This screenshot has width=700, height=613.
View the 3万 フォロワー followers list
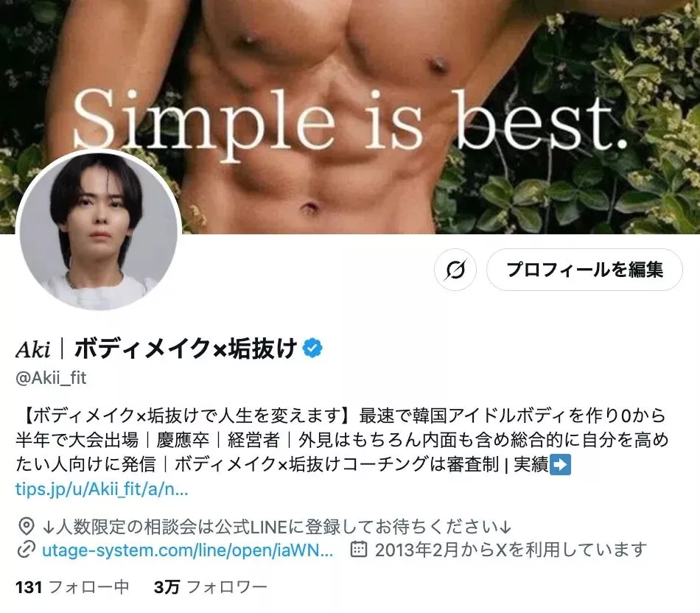pyautogui.click(x=211, y=586)
